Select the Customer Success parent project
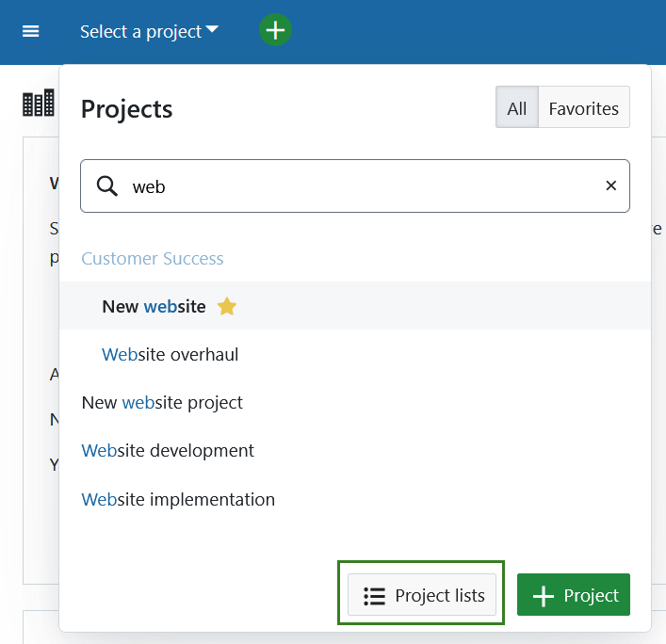 pos(153,258)
